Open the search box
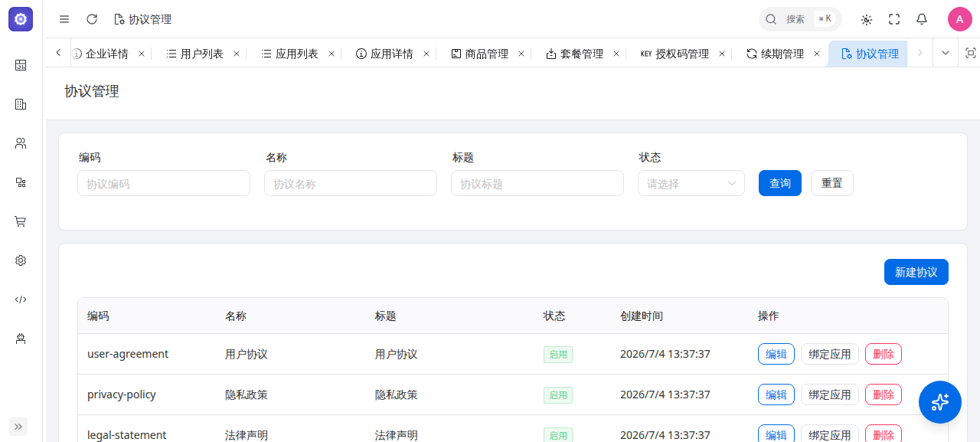This screenshot has height=442, width=980. 800,19
